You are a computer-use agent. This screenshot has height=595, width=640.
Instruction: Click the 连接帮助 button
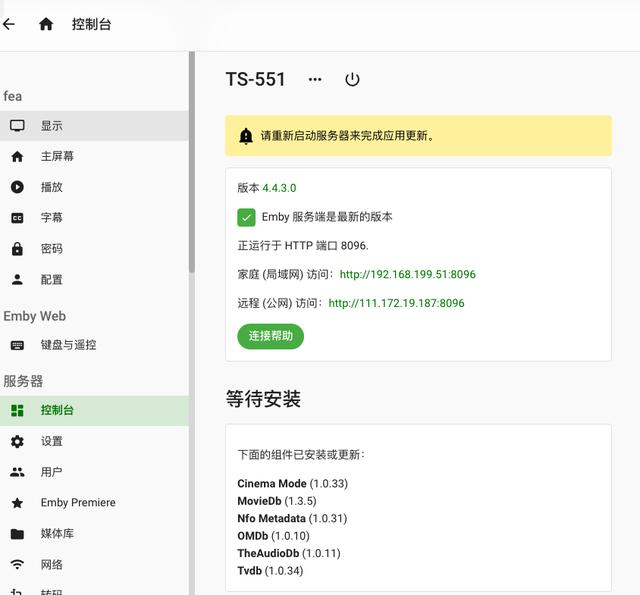coord(271,336)
